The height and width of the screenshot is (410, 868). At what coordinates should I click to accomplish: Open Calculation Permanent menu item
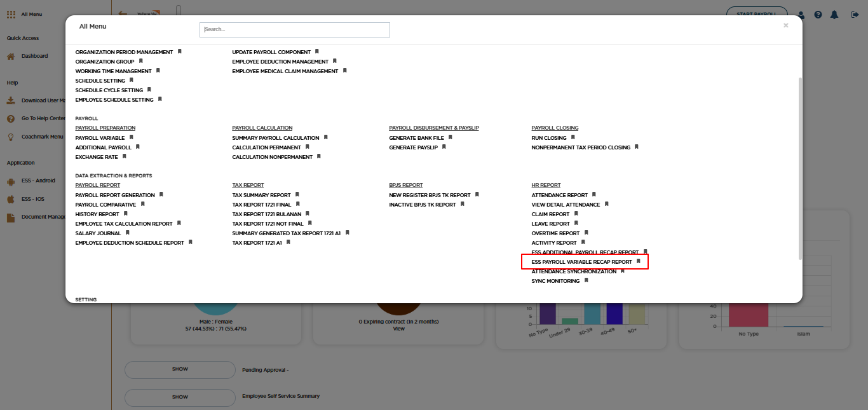point(267,147)
